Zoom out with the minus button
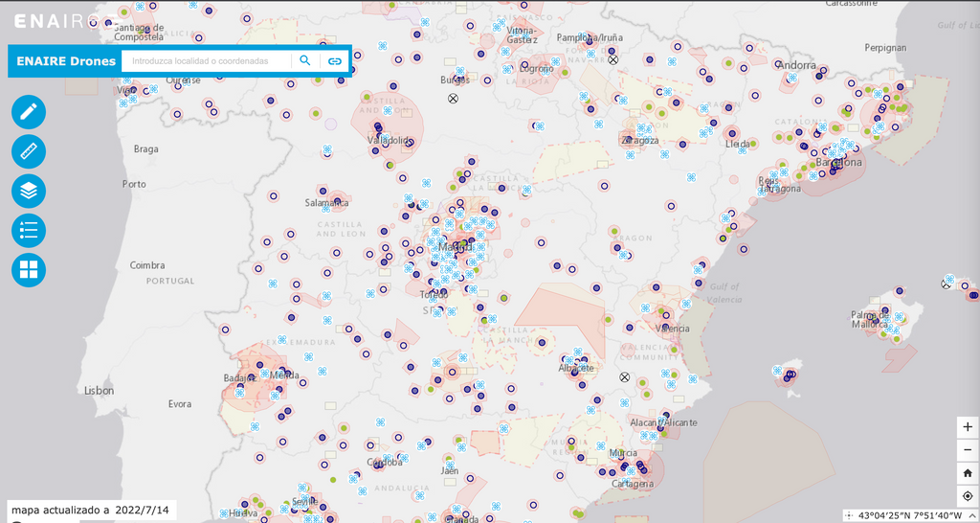 [968, 450]
